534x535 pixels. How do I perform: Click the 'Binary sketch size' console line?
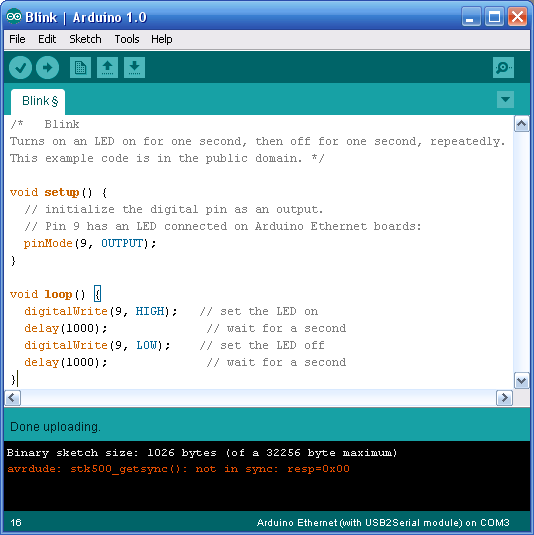[x=202, y=453]
